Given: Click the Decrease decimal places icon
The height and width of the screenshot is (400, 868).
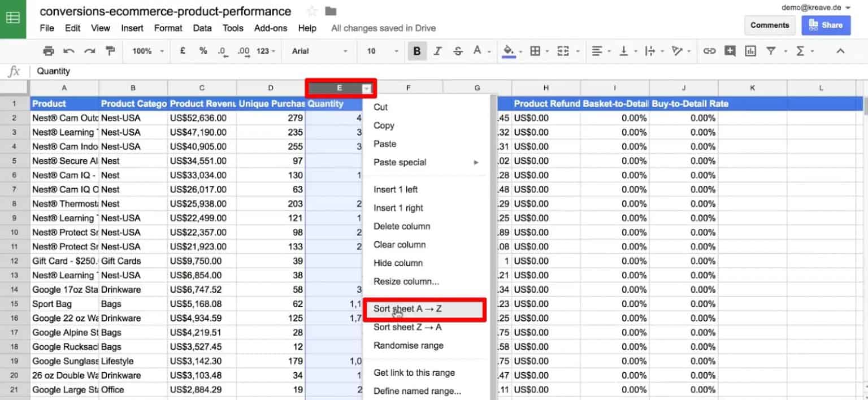Looking at the screenshot, I should tap(222, 51).
